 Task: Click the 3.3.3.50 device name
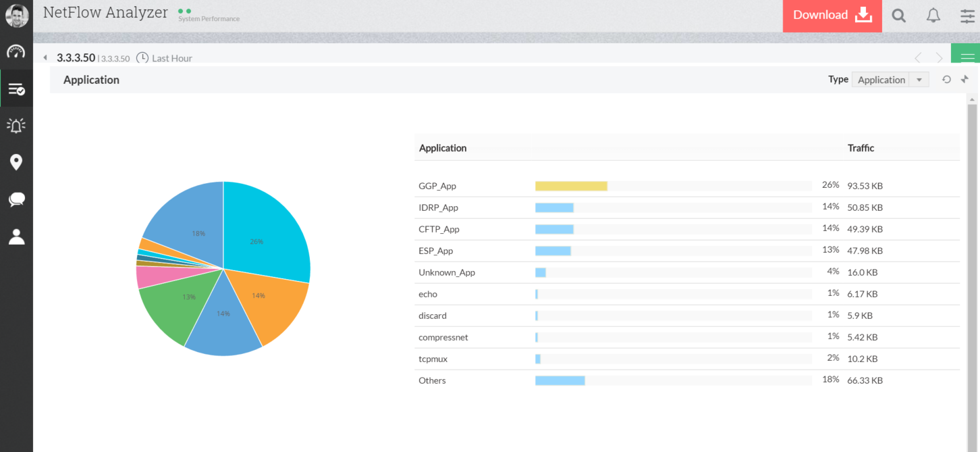click(x=76, y=58)
